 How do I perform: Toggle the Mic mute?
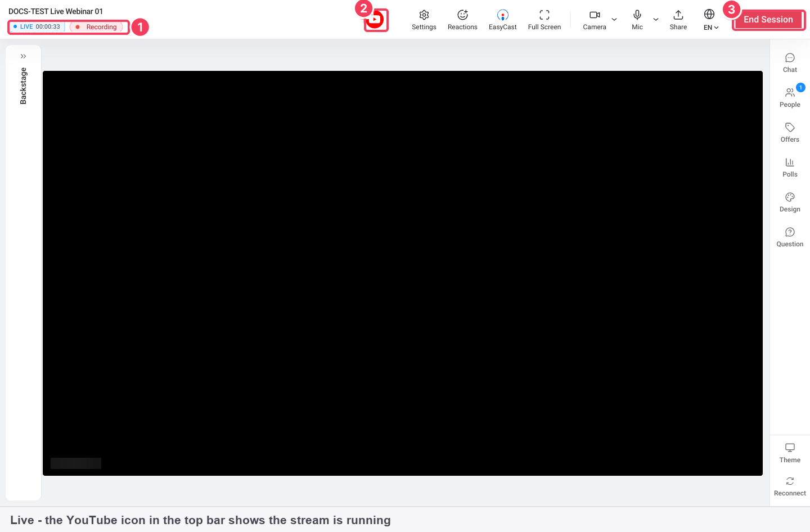pos(637,20)
